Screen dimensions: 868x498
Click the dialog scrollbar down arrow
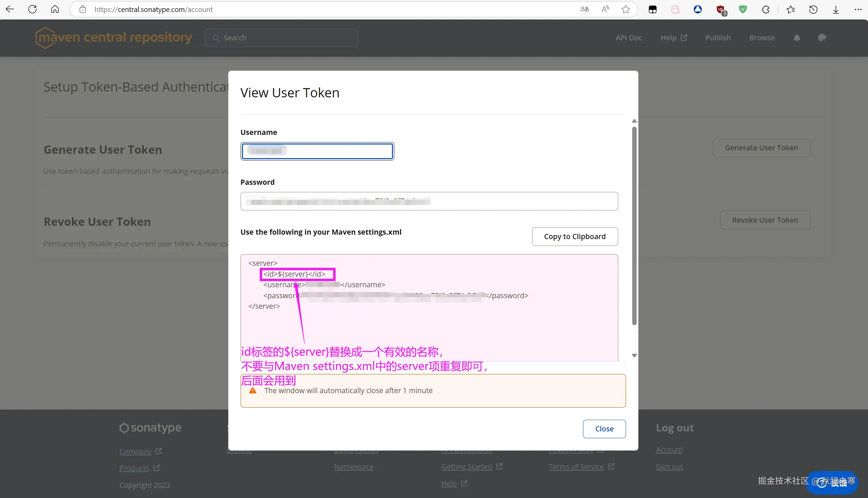click(x=634, y=356)
